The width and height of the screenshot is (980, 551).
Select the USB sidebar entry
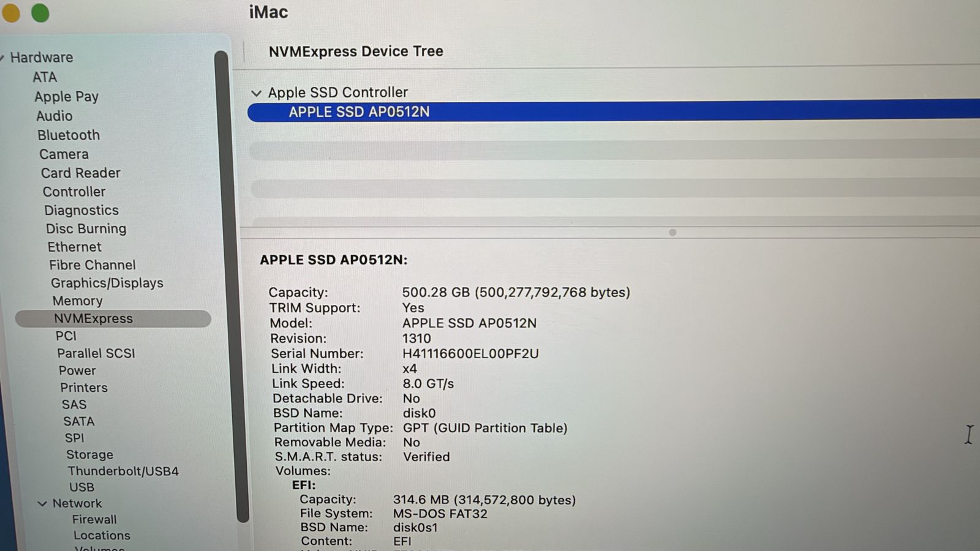(x=81, y=487)
